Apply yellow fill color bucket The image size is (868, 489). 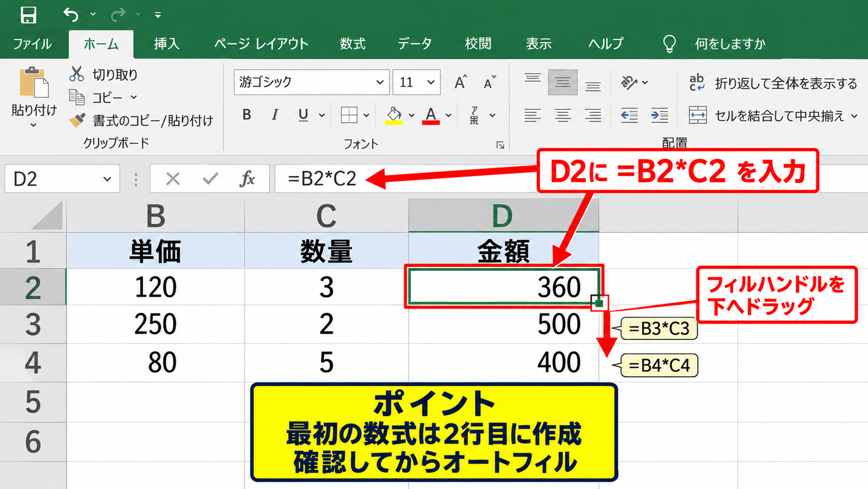(394, 115)
